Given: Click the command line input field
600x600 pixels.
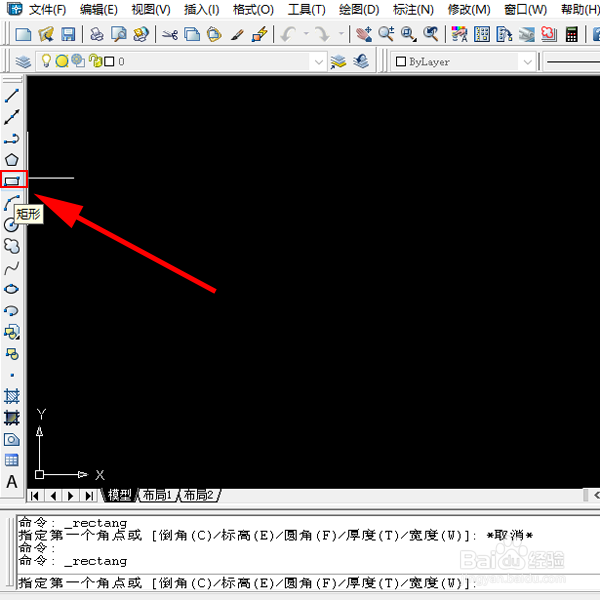Looking at the screenshot, I should [308, 583].
